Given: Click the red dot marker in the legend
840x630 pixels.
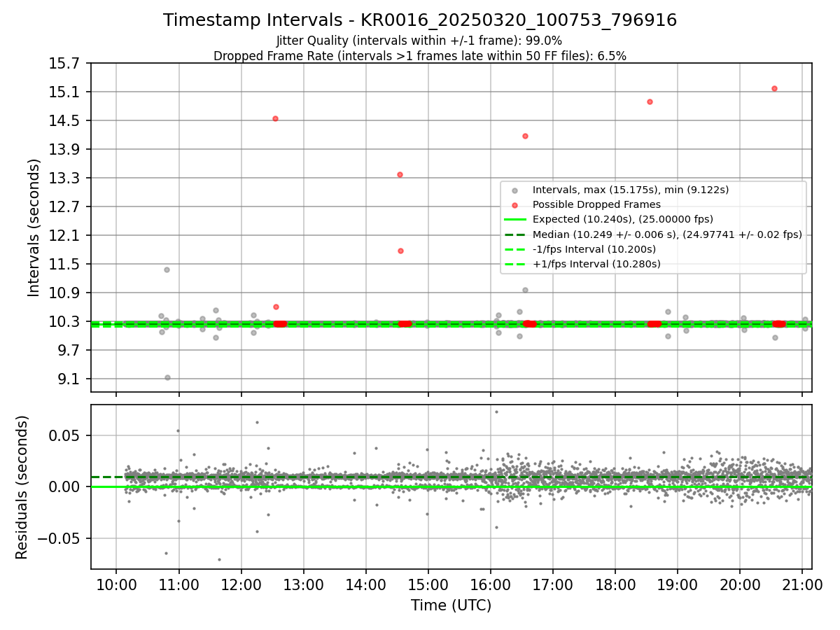Looking at the screenshot, I should click(x=515, y=205).
